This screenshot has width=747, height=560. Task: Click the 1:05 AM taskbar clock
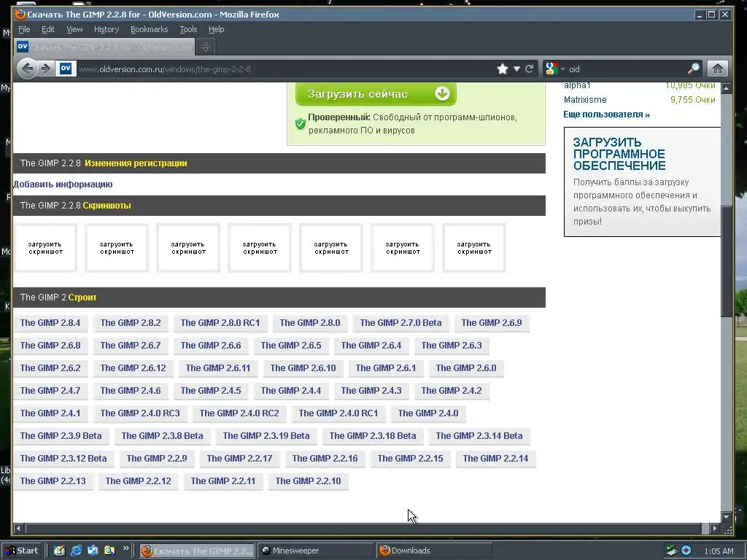(x=719, y=551)
